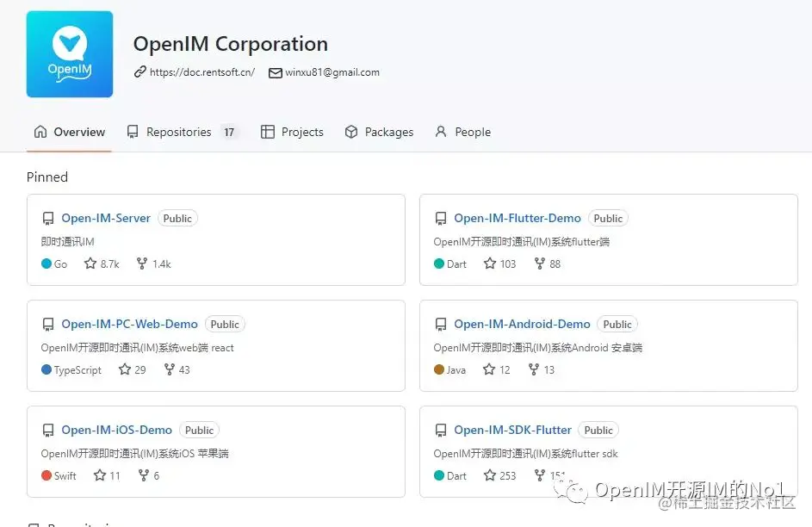Click the repo icon beside Open-IM-Server
This screenshot has width=812, height=527.
48,219
